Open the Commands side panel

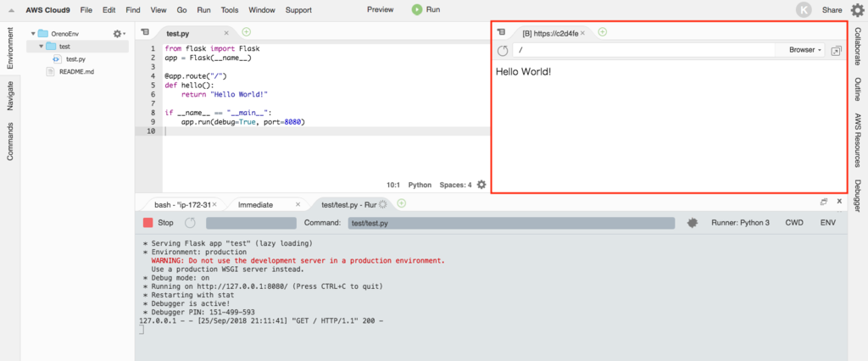click(x=10, y=142)
